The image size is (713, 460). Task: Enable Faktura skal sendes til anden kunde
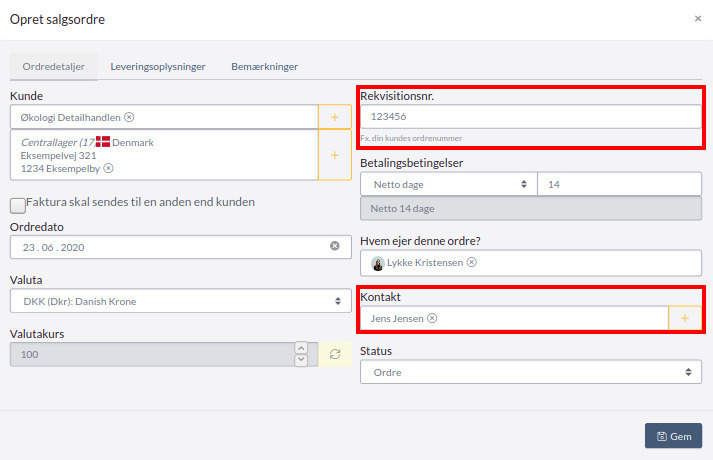point(18,205)
